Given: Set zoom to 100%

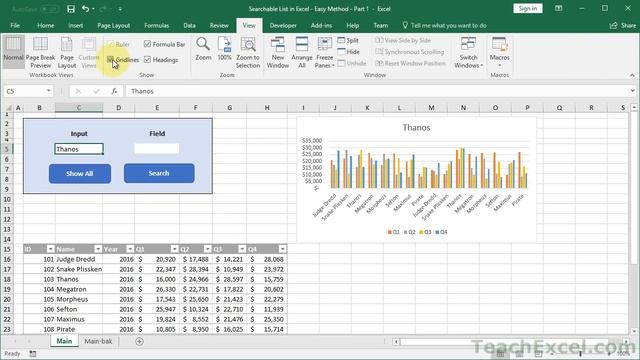Looking at the screenshot, I should point(224,49).
